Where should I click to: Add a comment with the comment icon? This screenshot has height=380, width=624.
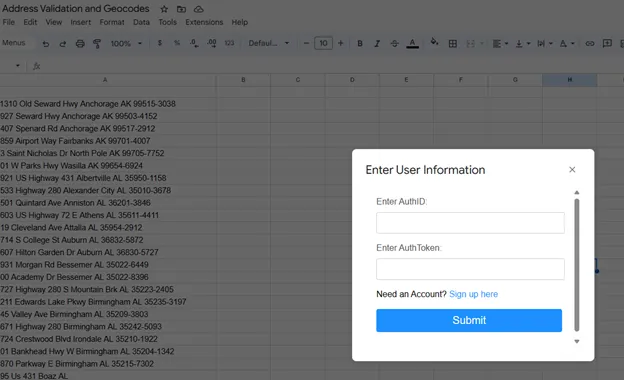point(607,43)
